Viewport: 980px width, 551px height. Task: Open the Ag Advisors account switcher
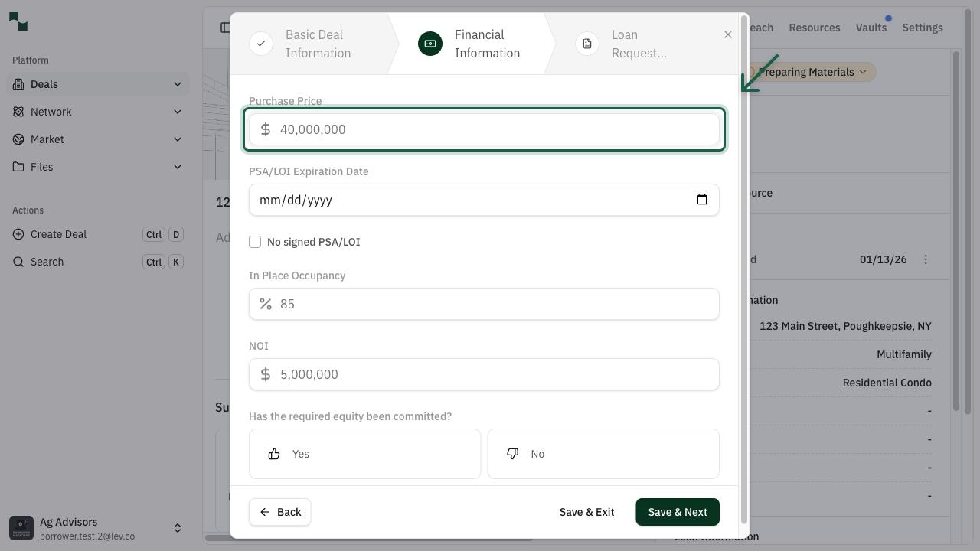178,527
